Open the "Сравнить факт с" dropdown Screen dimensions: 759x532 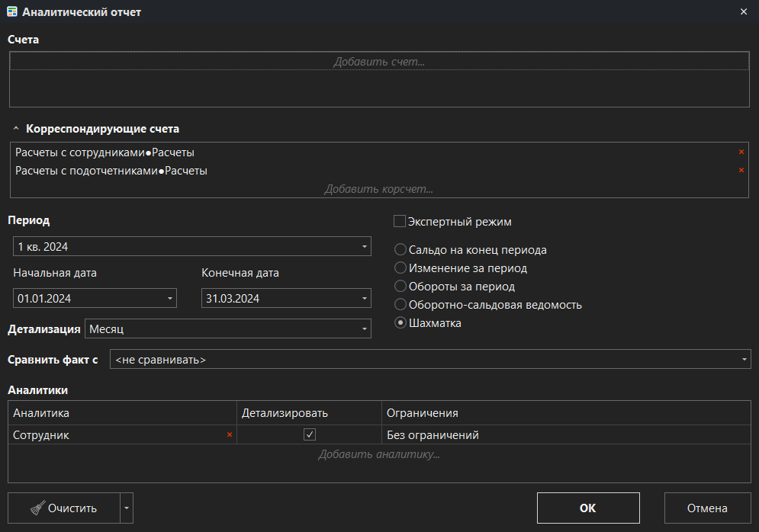(x=745, y=358)
